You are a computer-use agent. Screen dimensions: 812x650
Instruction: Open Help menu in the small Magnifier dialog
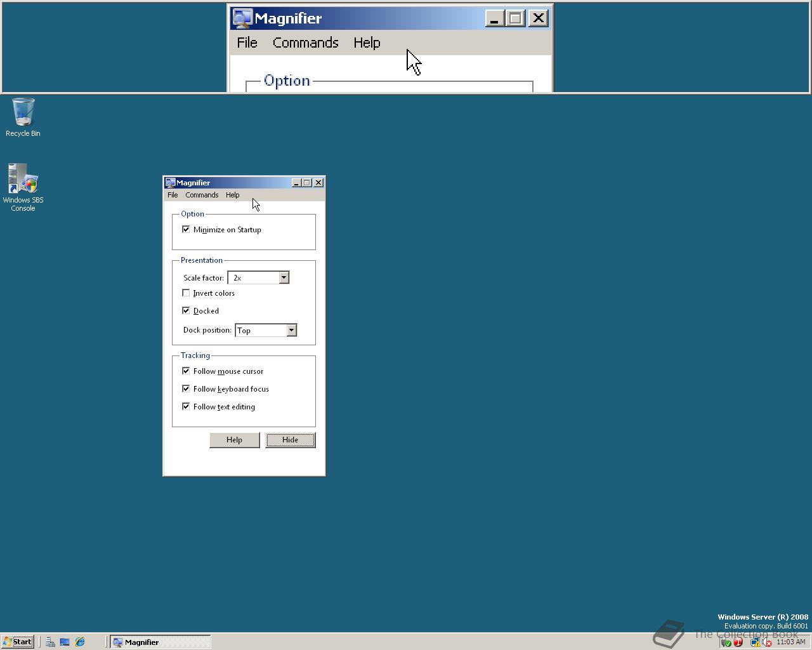[x=232, y=195]
